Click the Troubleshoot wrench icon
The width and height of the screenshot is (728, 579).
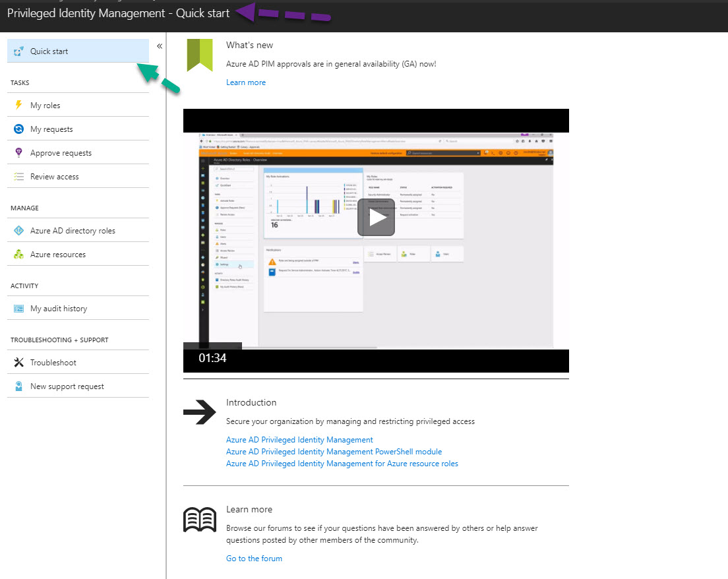[18, 363]
